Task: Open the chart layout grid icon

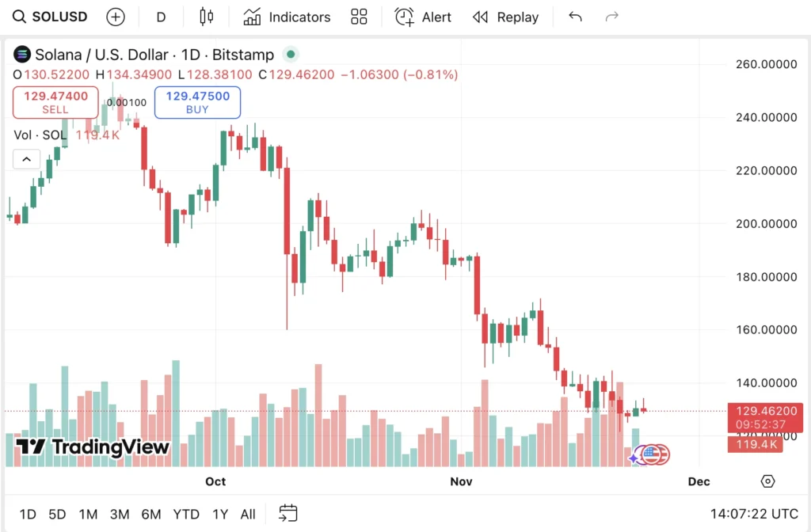Action: (x=359, y=16)
